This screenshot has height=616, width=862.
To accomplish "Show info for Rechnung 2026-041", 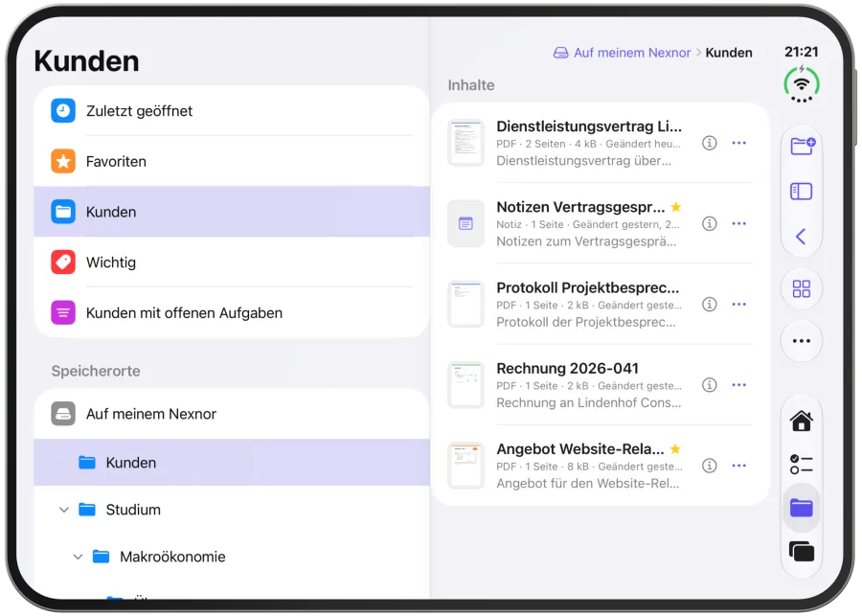I will [x=710, y=385].
